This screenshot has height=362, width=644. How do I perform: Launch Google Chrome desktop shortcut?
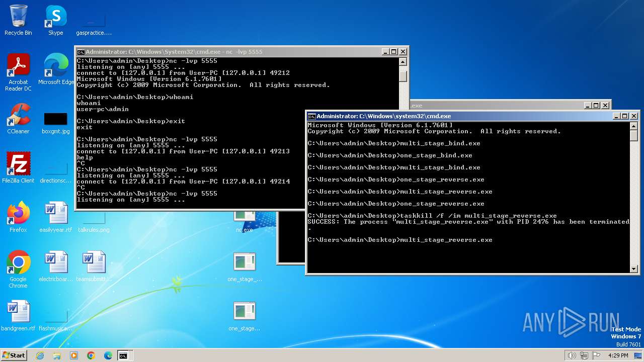[18, 269]
